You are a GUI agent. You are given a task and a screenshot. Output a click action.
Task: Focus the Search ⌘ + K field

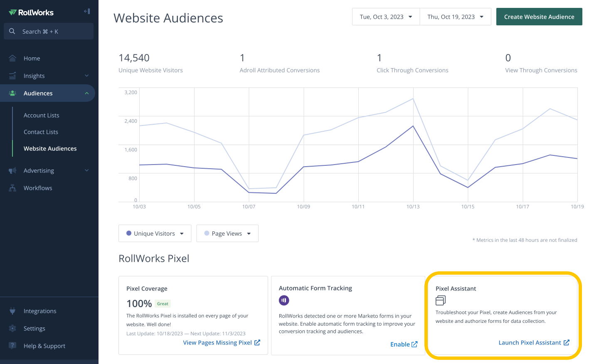49,31
